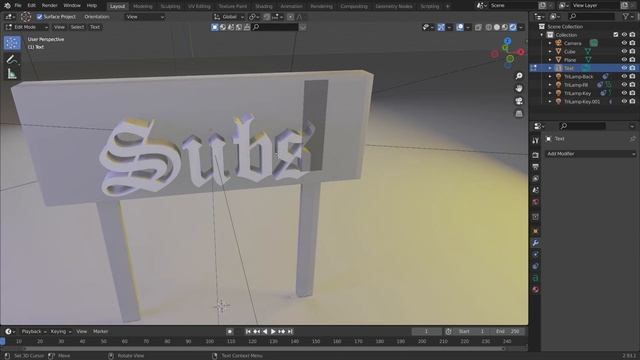The width and height of the screenshot is (640, 360).
Task: Open the Modifiers wrench tab
Action: coord(536,243)
